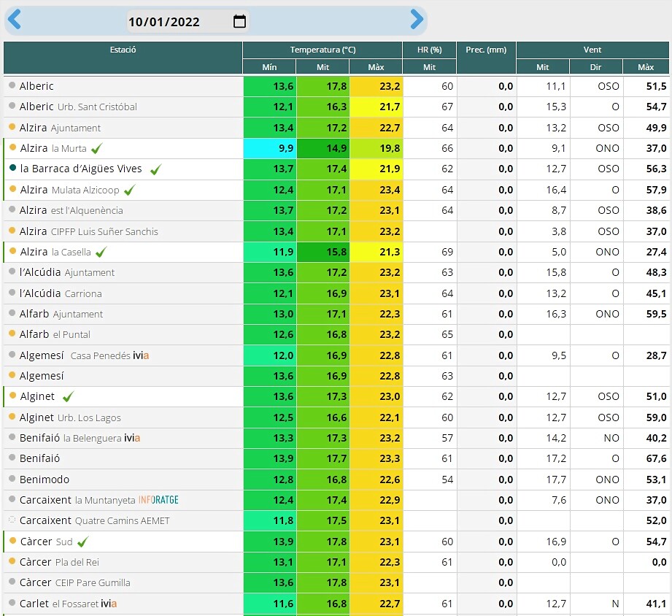The height and width of the screenshot is (616, 672).
Task: Open Alberic Urb. Sant Cristóbal station
Action: pyautogui.click(x=336, y=107)
